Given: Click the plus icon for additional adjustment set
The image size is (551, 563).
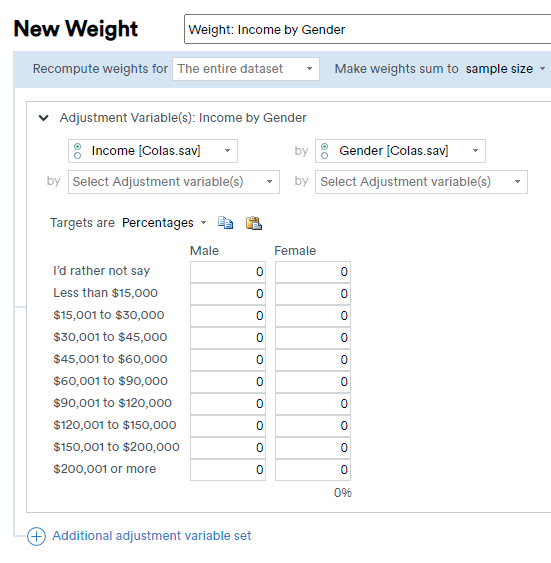Looking at the screenshot, I should 36,536.
